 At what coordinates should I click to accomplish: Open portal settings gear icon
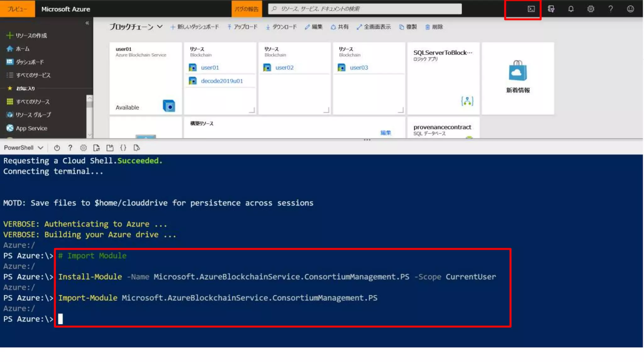(x=591, y=9)
